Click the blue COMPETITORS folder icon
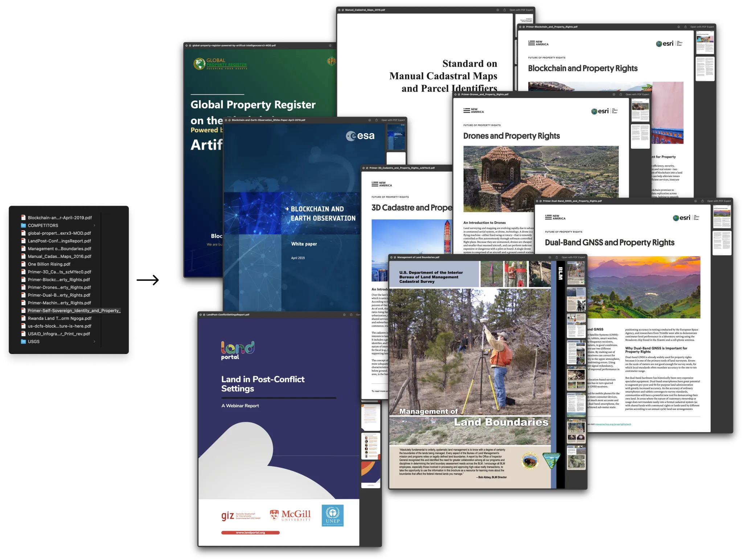The width and height of the screenshot is (743, 560). pyautogui.click(x=24, y=225)
